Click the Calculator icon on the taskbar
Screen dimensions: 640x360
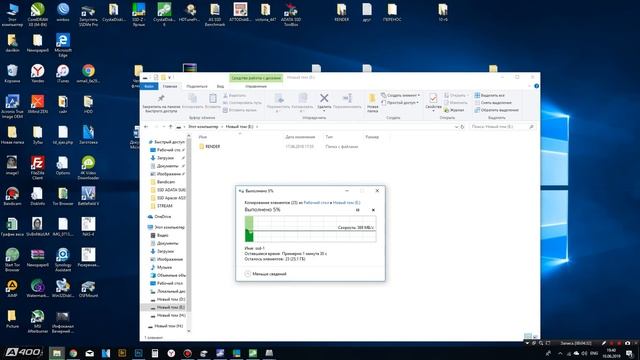point(155,353)
